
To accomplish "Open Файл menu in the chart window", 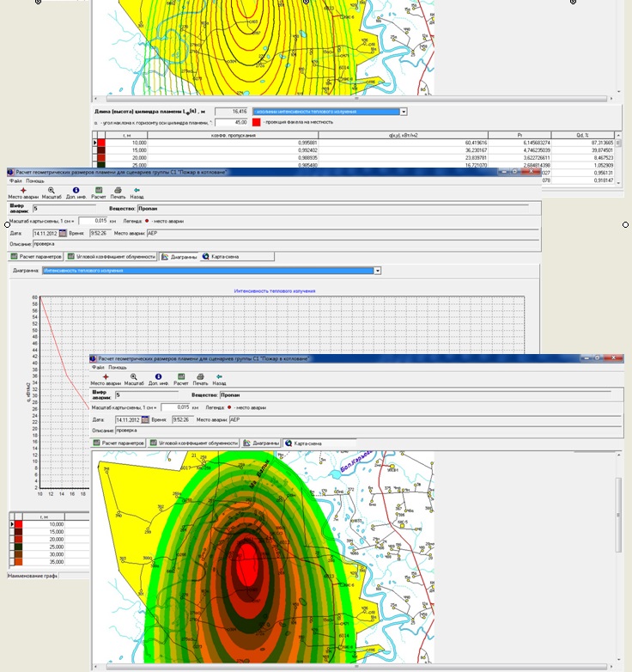I will pos(15,181).
